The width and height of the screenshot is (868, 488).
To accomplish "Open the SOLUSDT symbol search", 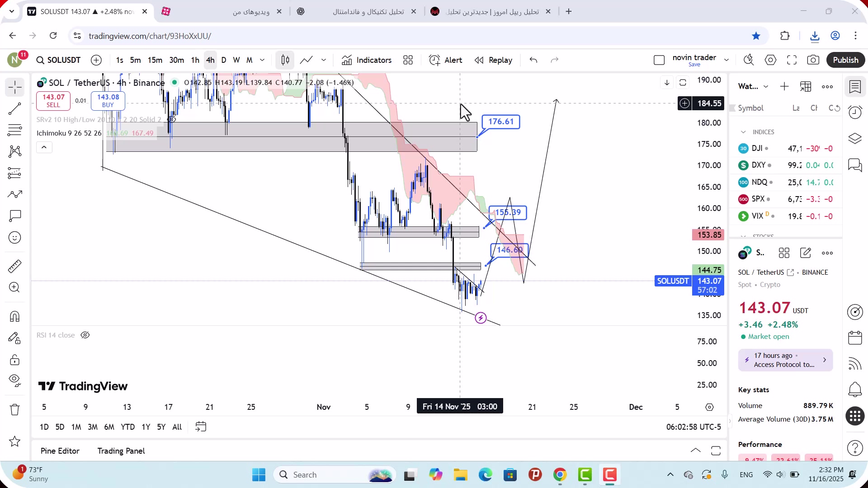I will pos(59,60).
